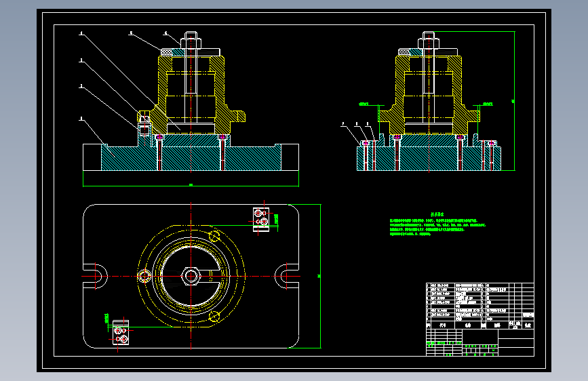Click the lower-right hole on the plan view flange
Viewport: 588px width, 381px height.
(x=214, y=317)
